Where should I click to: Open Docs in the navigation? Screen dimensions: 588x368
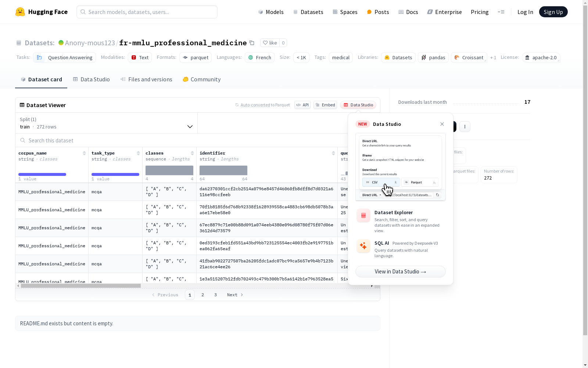[x=408, y=12]
